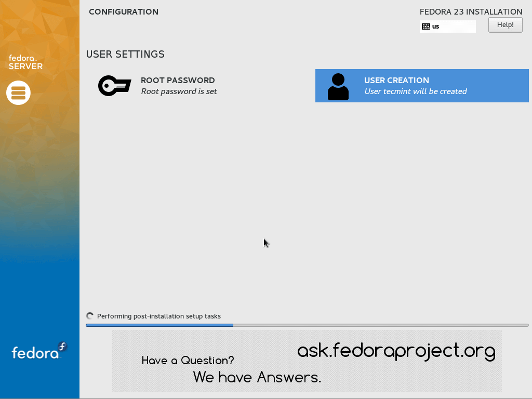Click the User Creation person icon
Screen dimensions: 532x399
pos(338,87)
